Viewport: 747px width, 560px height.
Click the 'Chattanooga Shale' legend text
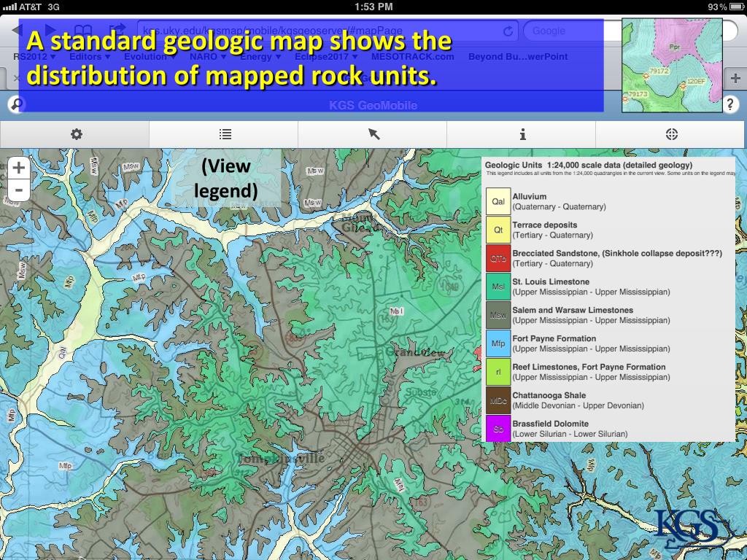[x=549, y=395]
